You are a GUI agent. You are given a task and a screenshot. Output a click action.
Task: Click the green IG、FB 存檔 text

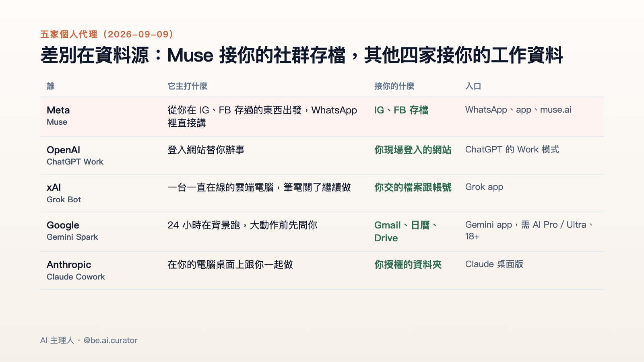tap(401, 110)
